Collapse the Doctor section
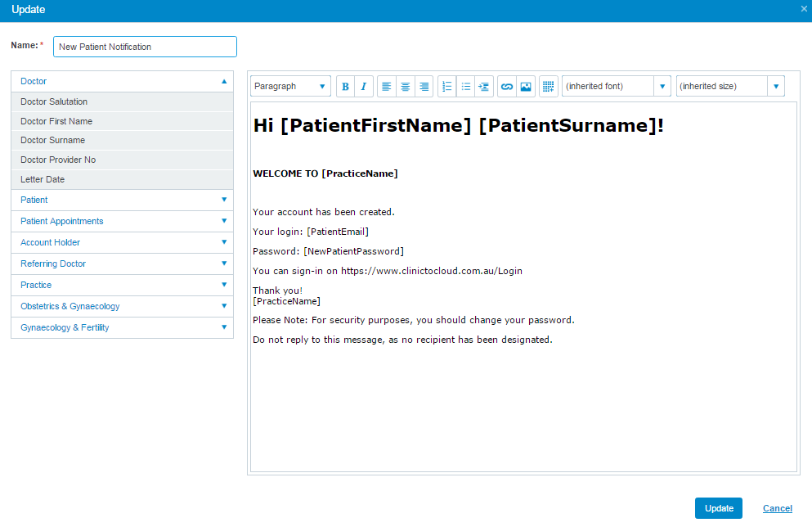This screenshot has height=527, width=812. tap(122, 81)
